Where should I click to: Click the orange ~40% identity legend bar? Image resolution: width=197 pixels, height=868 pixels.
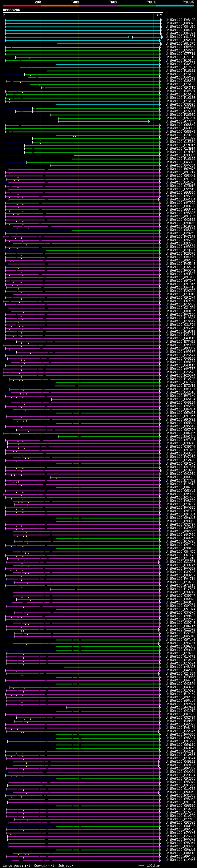click(x=60, y=6)
